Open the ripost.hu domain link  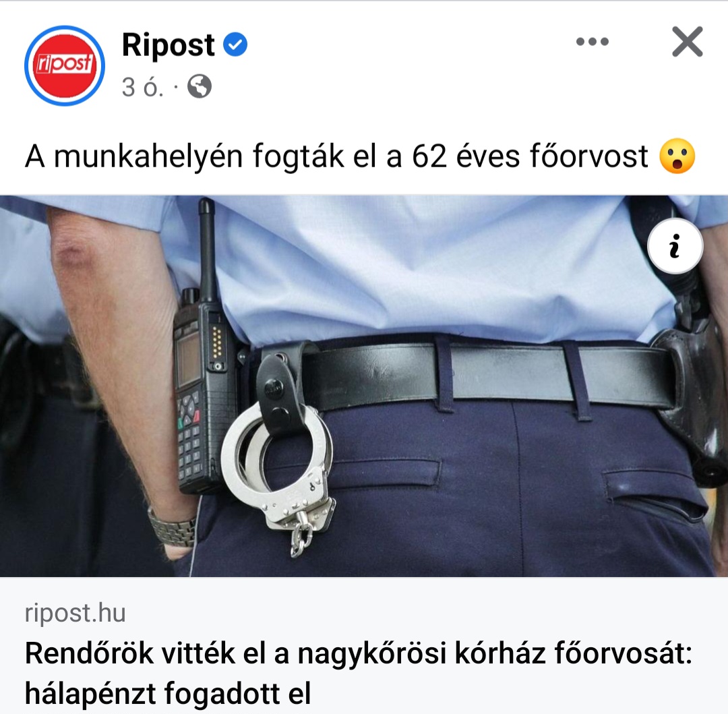pyautogui.click(x=75, y=612)
